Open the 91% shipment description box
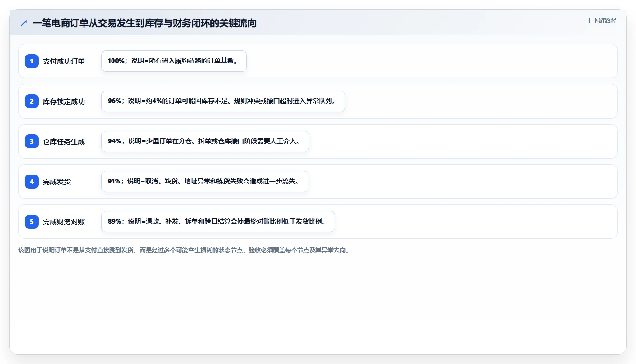 click(x=205, y=182)
